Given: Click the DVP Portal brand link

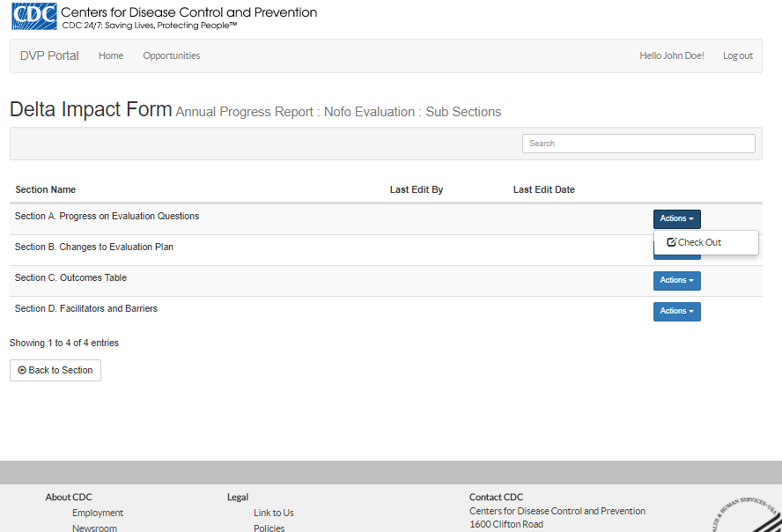Looking at the screenshot, I should tap(49, 55).
